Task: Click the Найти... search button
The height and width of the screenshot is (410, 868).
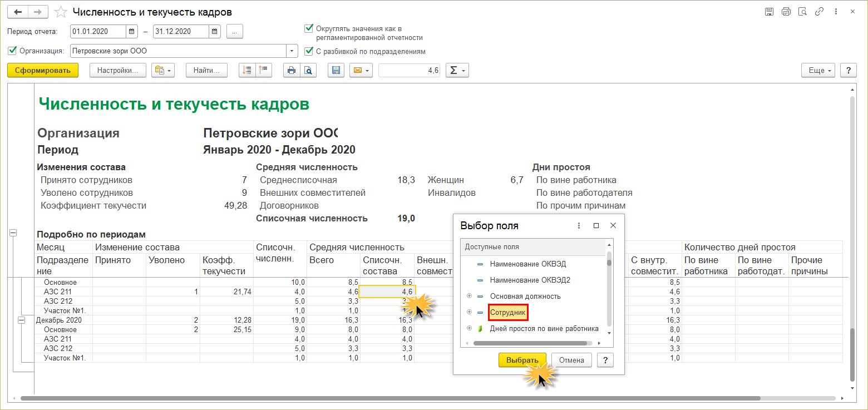Action: pyautogui.click(x=206, y=71)
